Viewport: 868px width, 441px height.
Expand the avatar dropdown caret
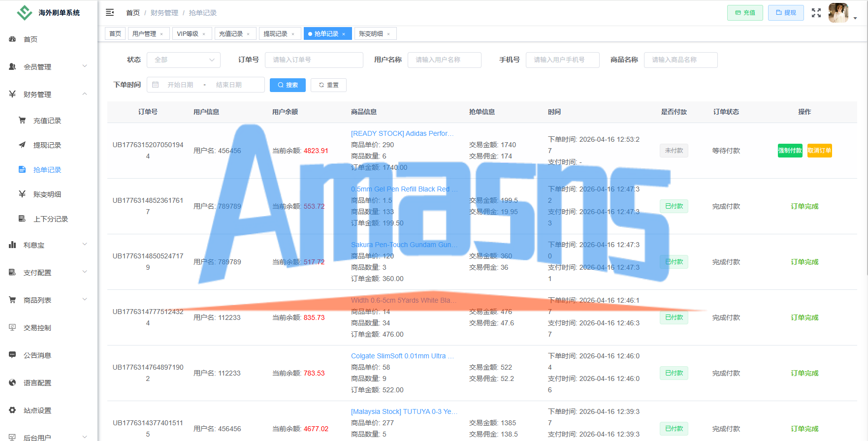[855, 18]
